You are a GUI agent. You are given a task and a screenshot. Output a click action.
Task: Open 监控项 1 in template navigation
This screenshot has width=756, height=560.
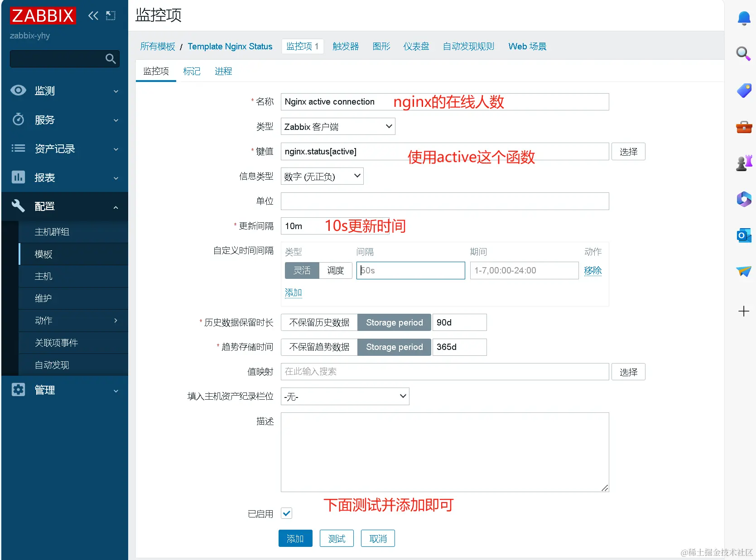coord(303,46)
